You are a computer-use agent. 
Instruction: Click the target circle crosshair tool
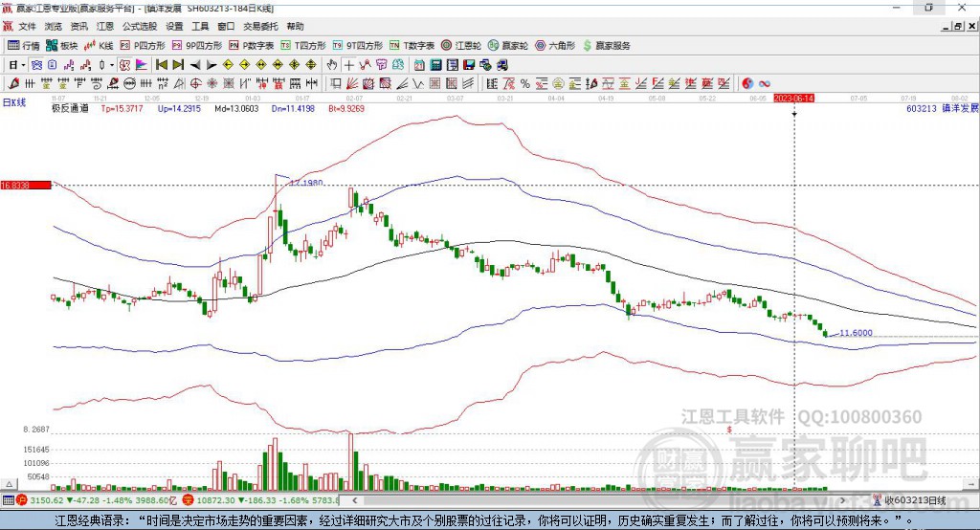coord(195,84)
